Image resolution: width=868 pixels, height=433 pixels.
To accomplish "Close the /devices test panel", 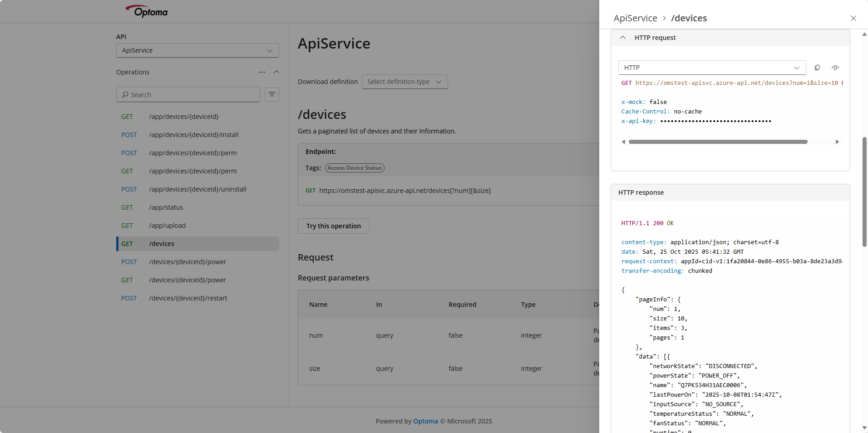I will click(853, 18).
